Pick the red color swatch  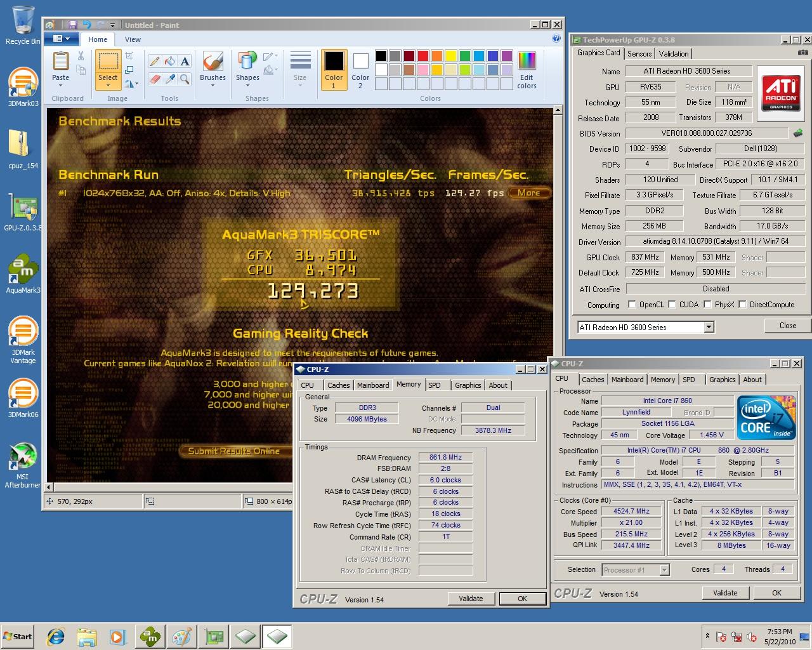click(422, 56)
